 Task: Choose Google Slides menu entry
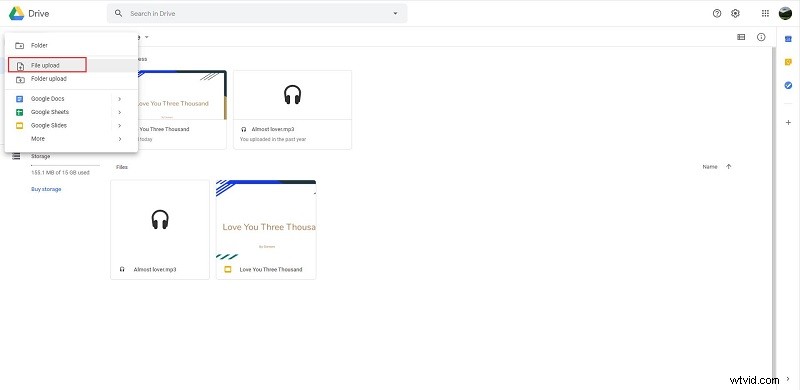click(71, 125)
